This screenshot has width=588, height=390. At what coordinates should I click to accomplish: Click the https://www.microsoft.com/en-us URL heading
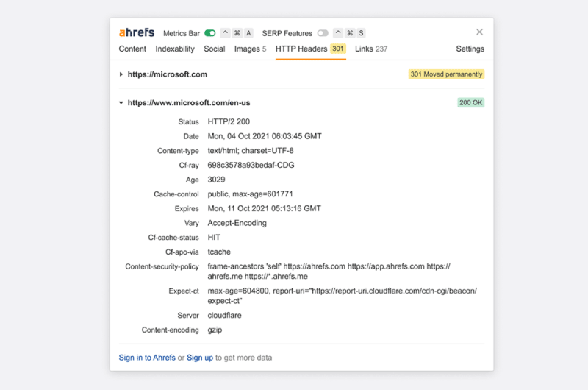click(x=189, y=102)
